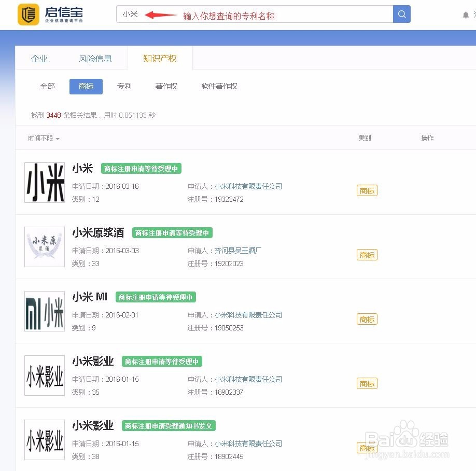
Task: Open 小米影业 thumbnail for registration 18902337
Action: click(x=45, y=376)
